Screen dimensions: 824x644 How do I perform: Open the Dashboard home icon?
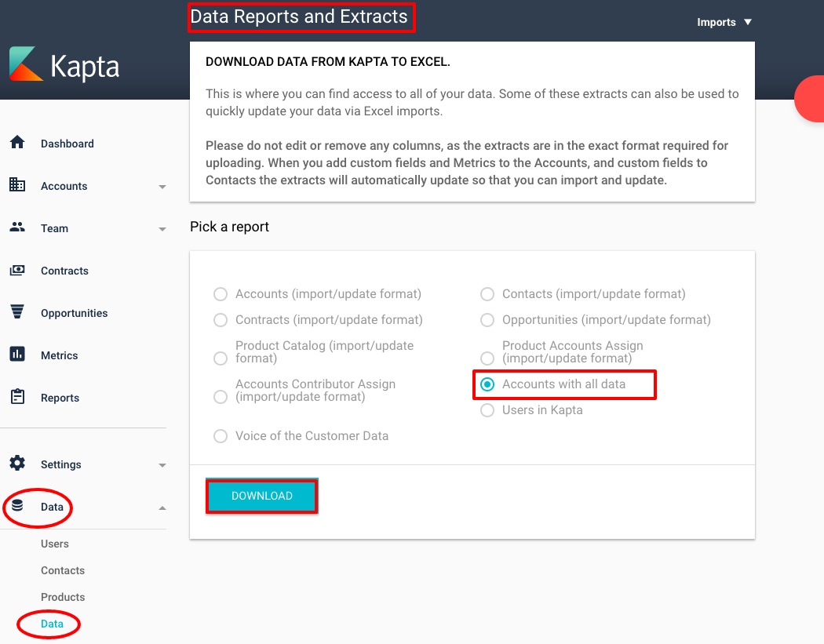(17, 142)
